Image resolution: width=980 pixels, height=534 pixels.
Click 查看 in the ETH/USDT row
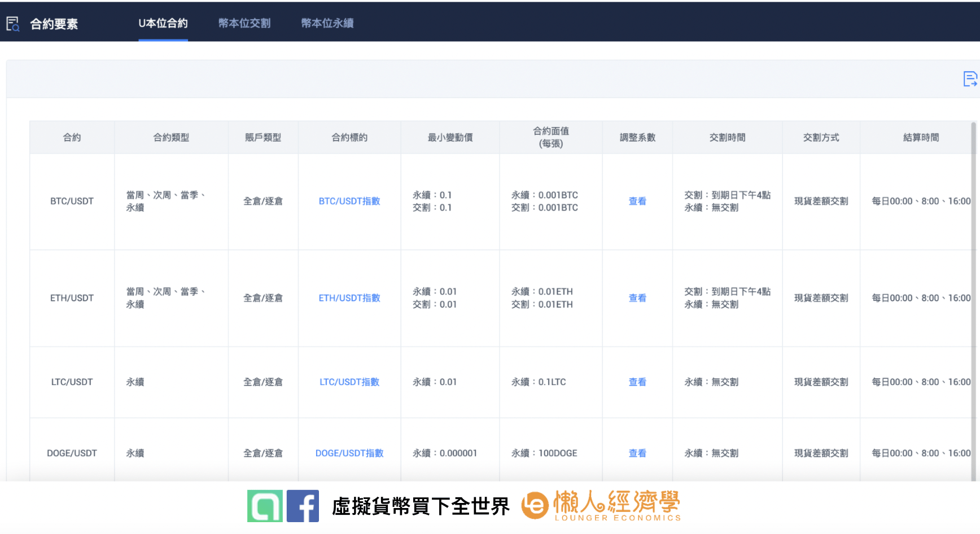637,298
